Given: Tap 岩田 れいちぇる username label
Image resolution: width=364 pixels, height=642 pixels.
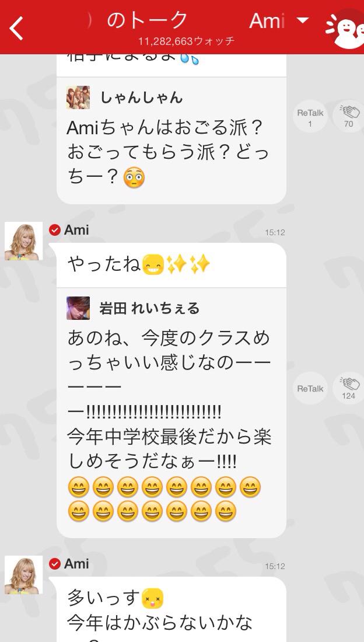Looking at the screenshot, I should (x=149, y=308).
